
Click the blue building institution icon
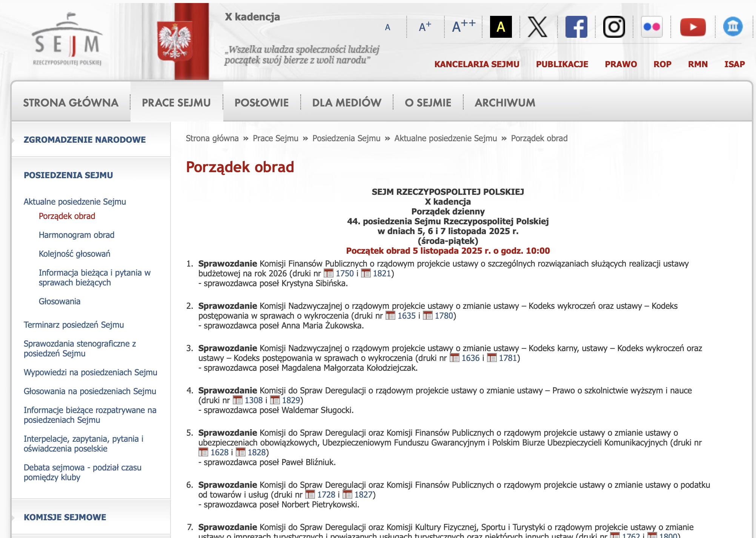click(x=733, y=26)
